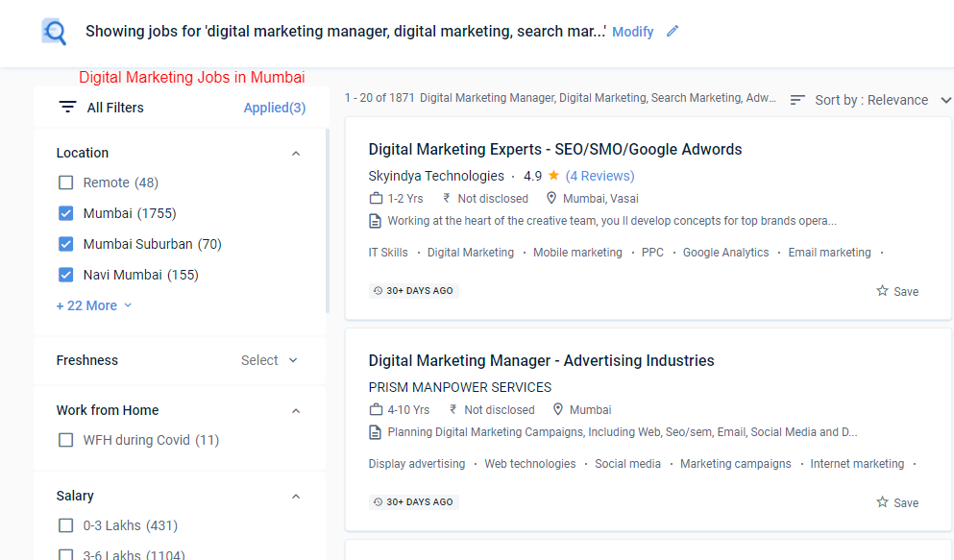Screen dimensions: 954x560
Task: Click the briefcase icon beside 4-10 Yrs
Action: [374, 409]
